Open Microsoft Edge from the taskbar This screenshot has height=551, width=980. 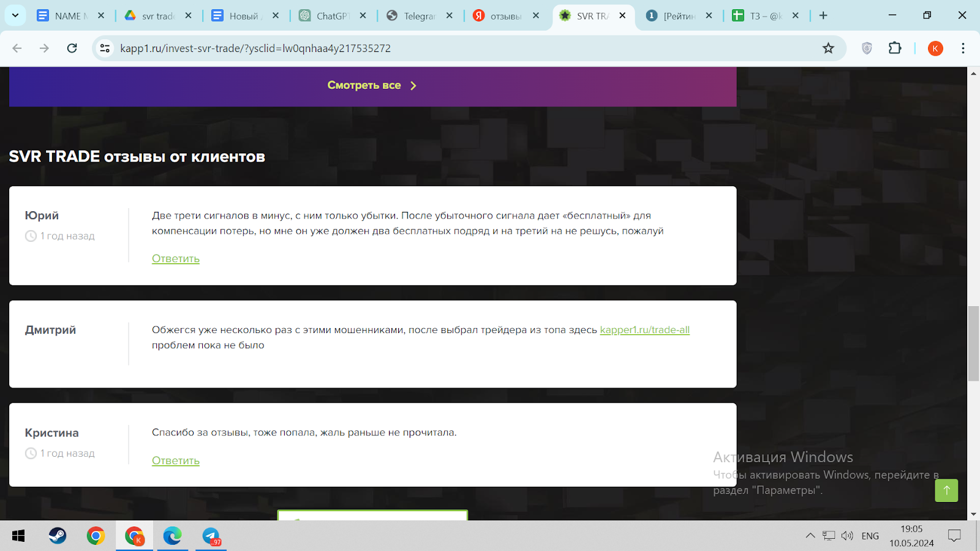point(172,536)
